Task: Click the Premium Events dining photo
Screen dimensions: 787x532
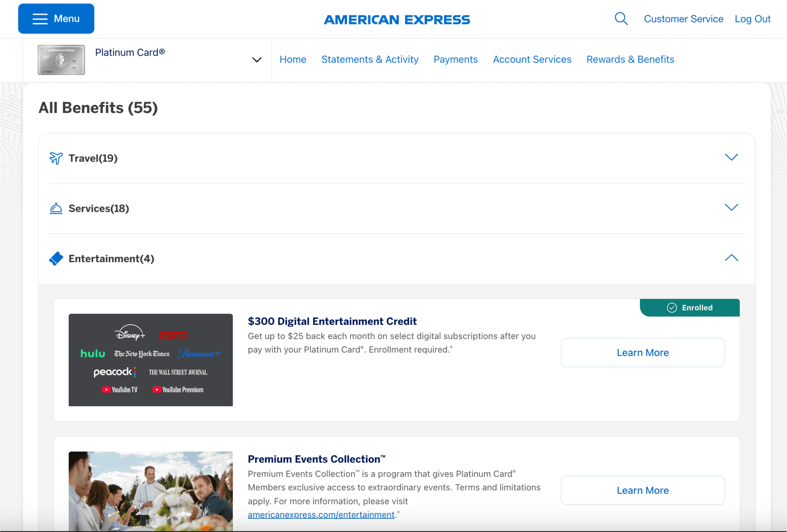Action: (x=150, y=491)
